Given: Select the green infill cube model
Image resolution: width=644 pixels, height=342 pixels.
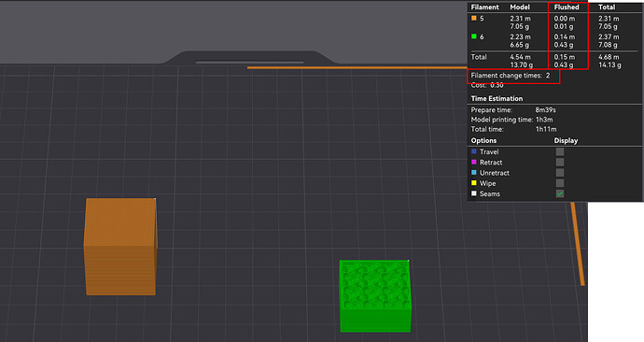Looking at the screenshot, I should 375,296.
